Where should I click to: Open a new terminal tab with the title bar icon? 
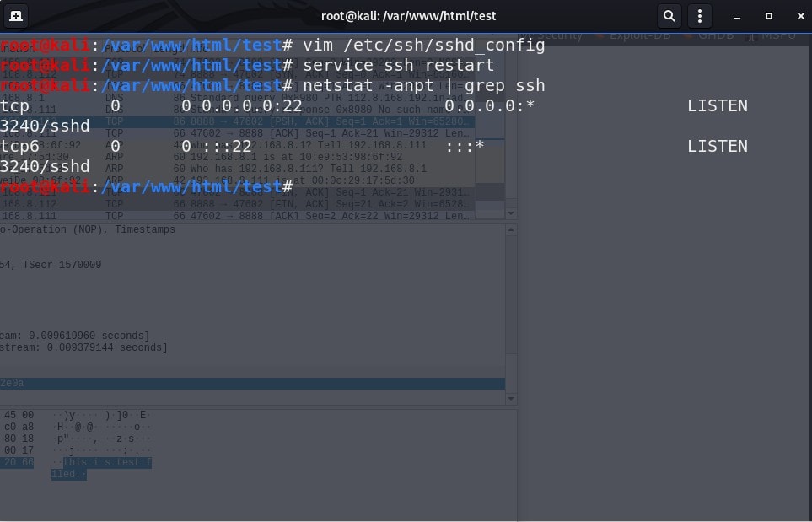point(16,16)
